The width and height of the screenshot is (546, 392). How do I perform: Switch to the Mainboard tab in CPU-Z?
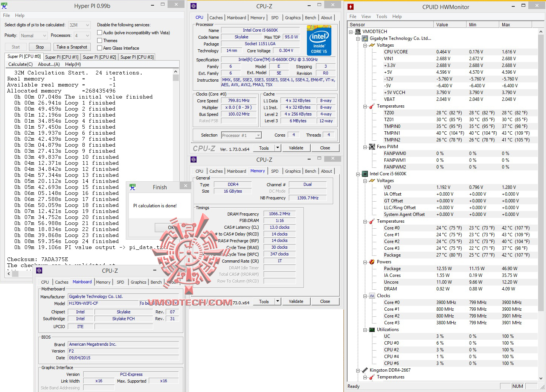(x=236, y=18)
